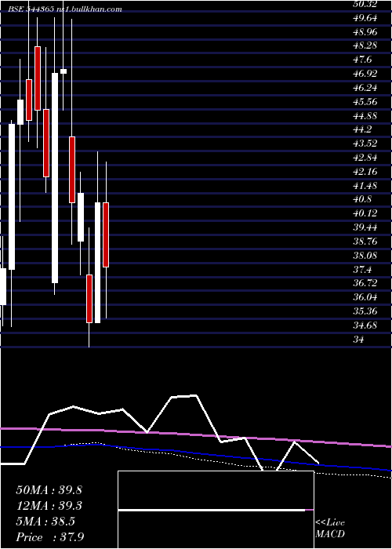Screen dimensions: 392x549
Task: Select the 37.4 price axis label
Action: pyautogui.click(x=362, y=270)
